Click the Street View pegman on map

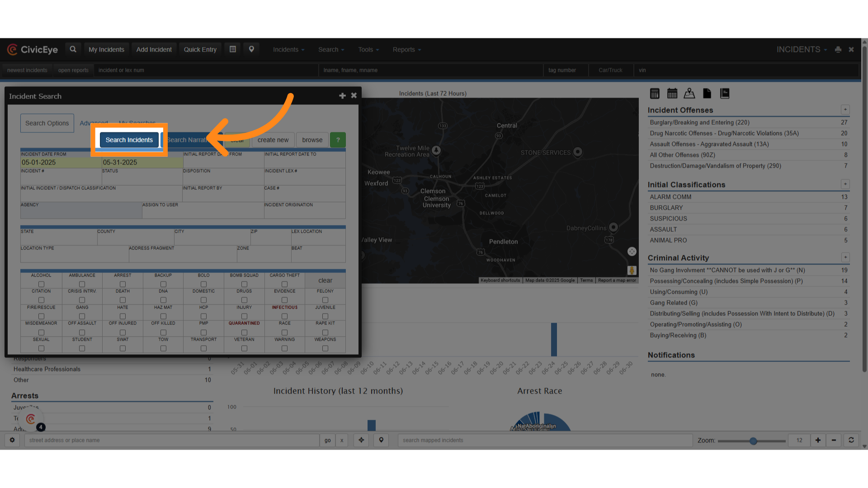632,270
